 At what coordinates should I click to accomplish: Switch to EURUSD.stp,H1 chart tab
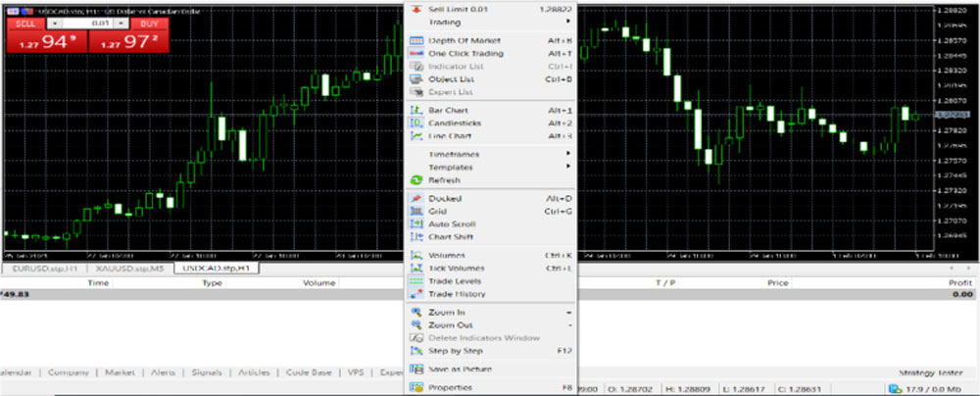click(44, 269)
